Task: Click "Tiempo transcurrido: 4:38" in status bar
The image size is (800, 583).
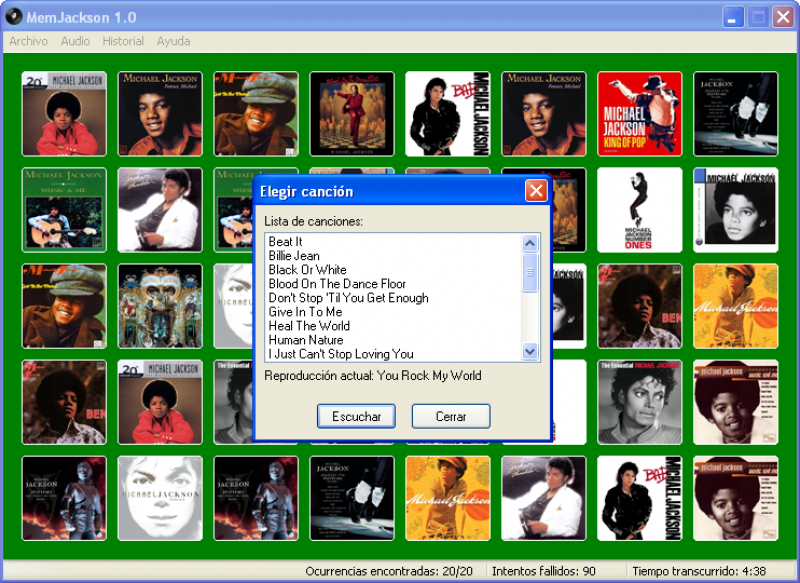Action: (699, 571)
